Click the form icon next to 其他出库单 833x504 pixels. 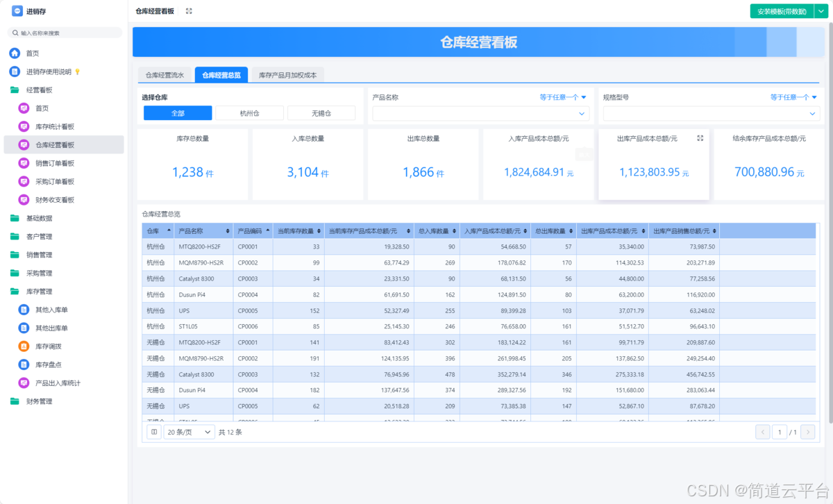[24, 328]
